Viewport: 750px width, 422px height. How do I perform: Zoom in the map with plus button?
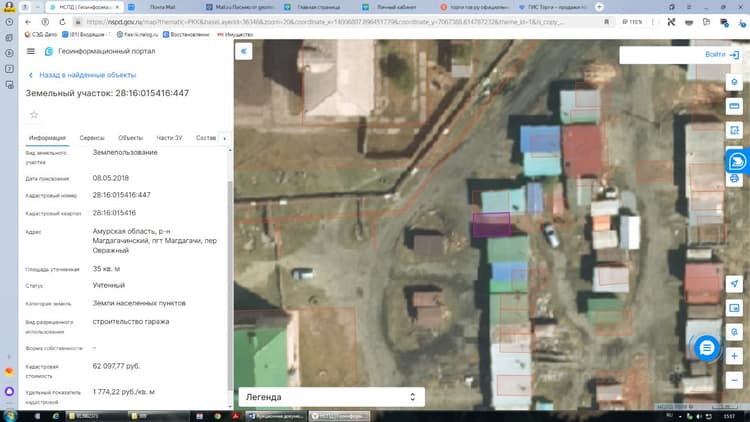click(x=734, y=356)
